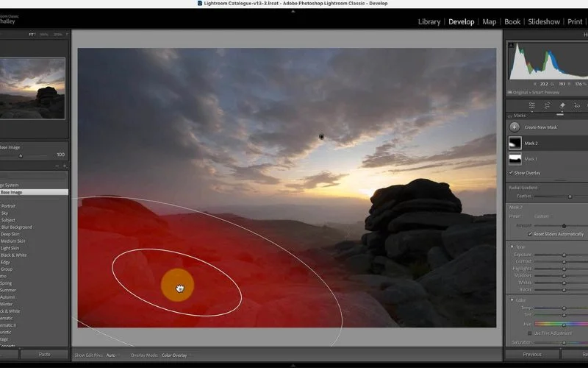Select the Red Eye tool icon
Screen dimensions: 588x368
tap(578, 106)
